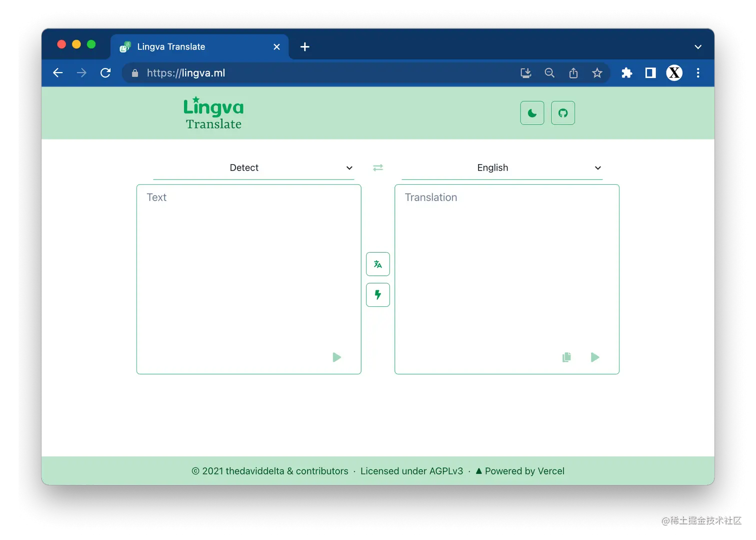
Task: Open the GitHub repository icon button
Action: coord(563,113)
